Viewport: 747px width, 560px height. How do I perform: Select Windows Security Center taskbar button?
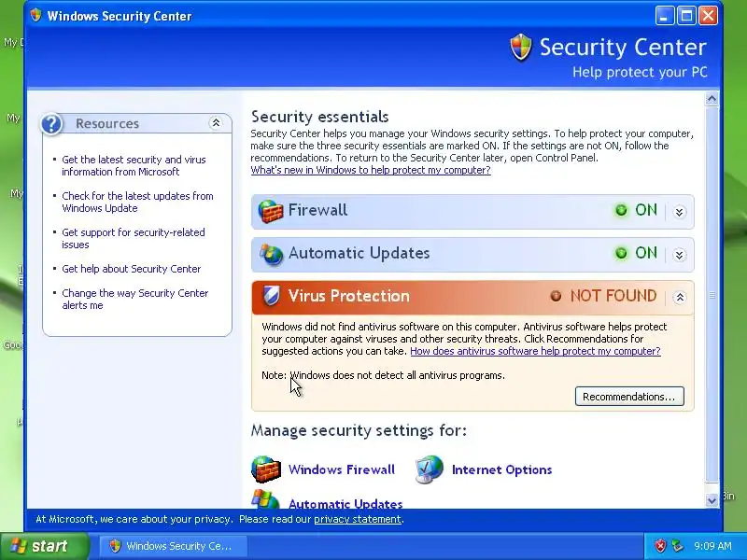coord(173,546)
